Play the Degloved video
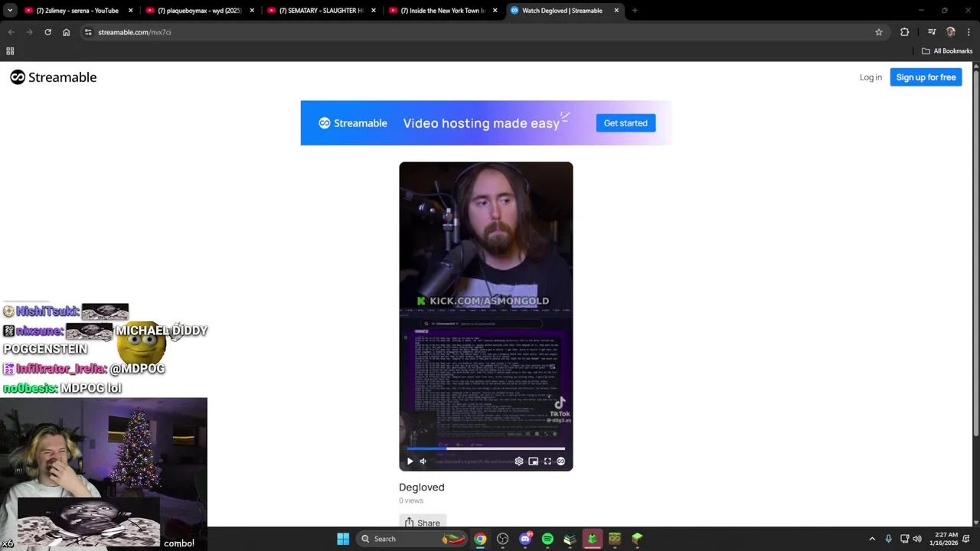This screenshot has height=551, width=980. click(410, 461)
